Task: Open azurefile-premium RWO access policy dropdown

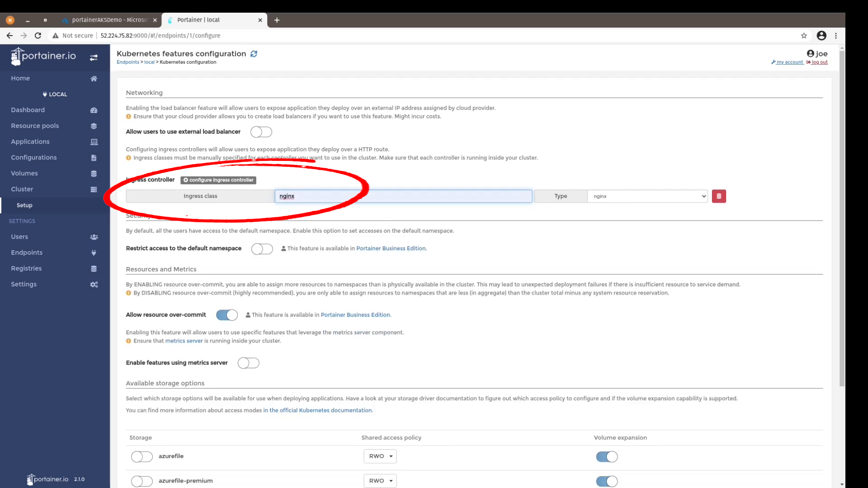Action: tap(380, 481)
